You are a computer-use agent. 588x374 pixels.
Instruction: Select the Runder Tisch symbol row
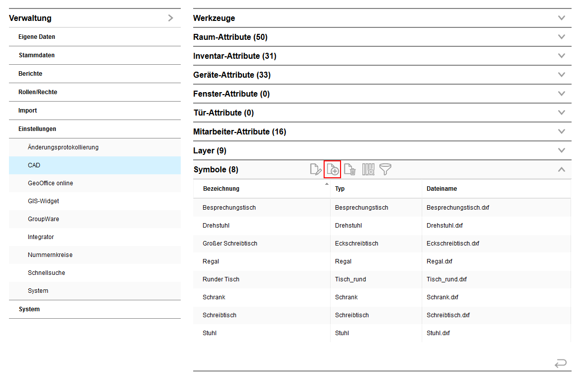221,279
